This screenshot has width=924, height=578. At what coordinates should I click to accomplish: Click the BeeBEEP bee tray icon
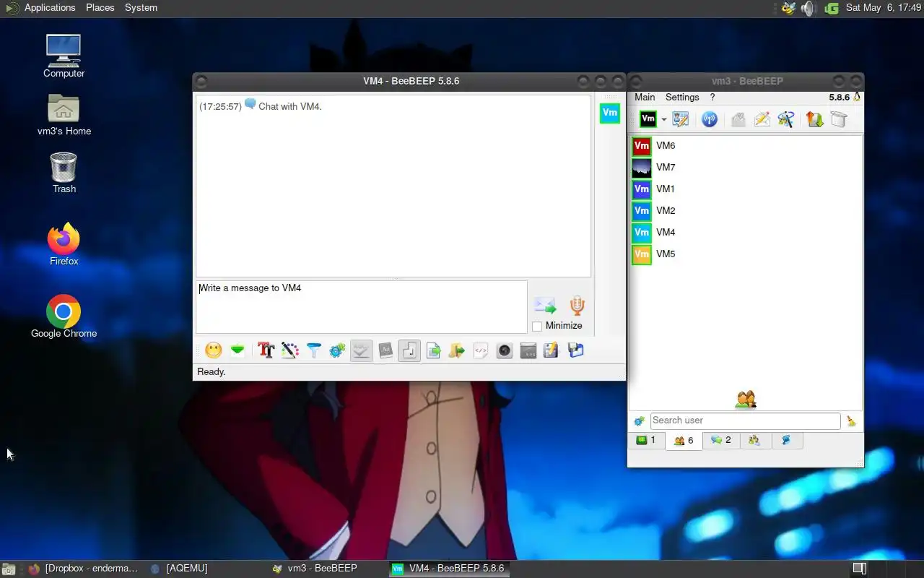788,8
